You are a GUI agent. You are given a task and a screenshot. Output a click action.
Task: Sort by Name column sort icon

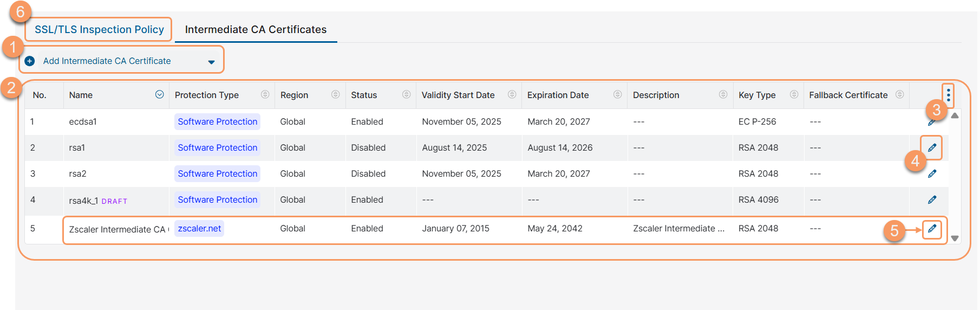[x=159, y=94]
